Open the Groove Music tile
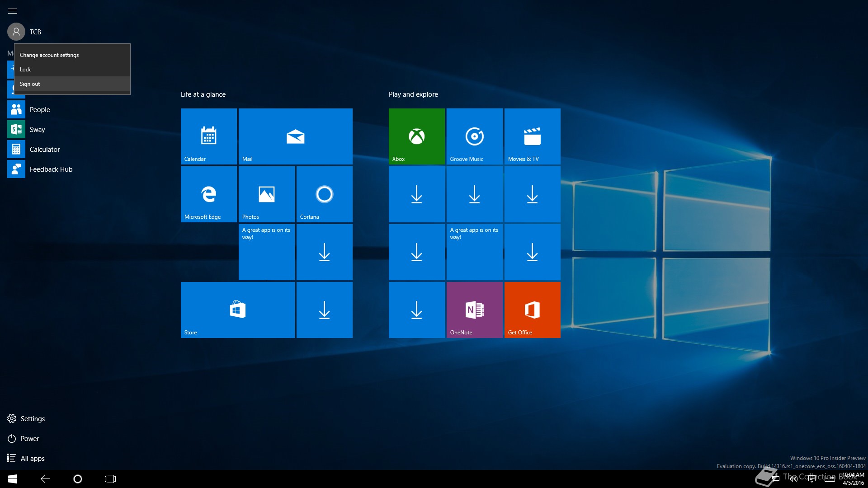The width and height of the screenshot is (868, 488). coord(475,136)
